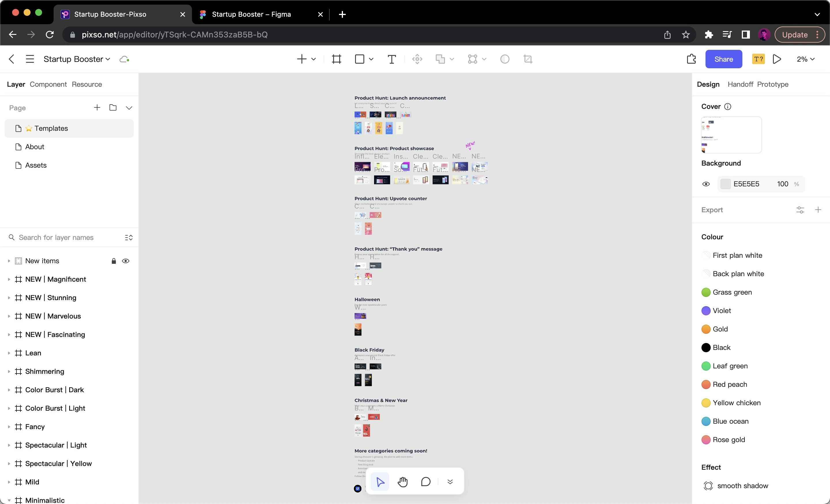Open export settings sliders icon
Image resolution: width=830 pixels, height=504 pixels.
point(800,210)
